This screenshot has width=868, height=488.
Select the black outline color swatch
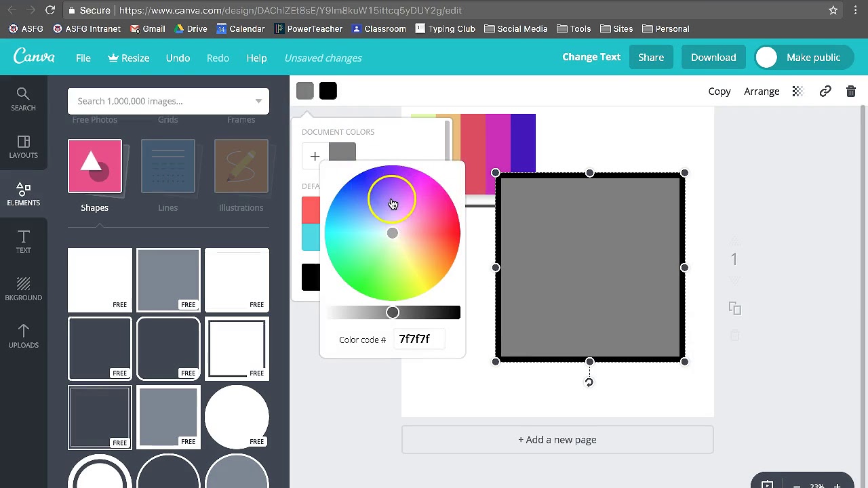coord(328,91)
